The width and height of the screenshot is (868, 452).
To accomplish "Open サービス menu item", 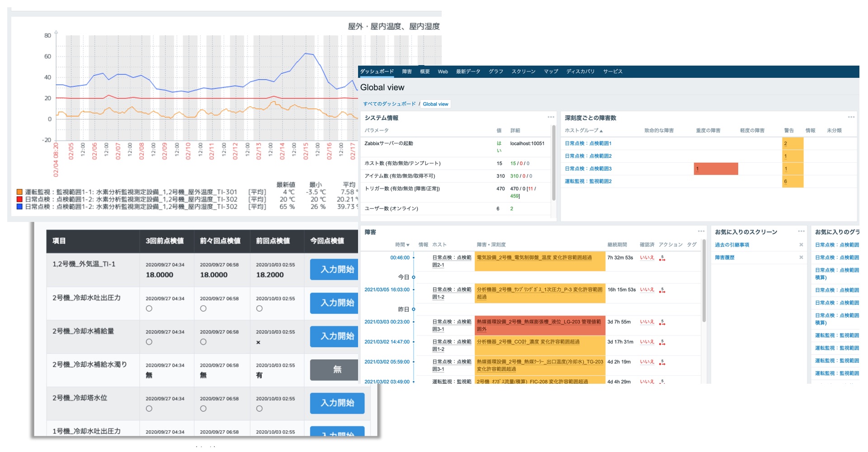I will (x=613, y=71).
